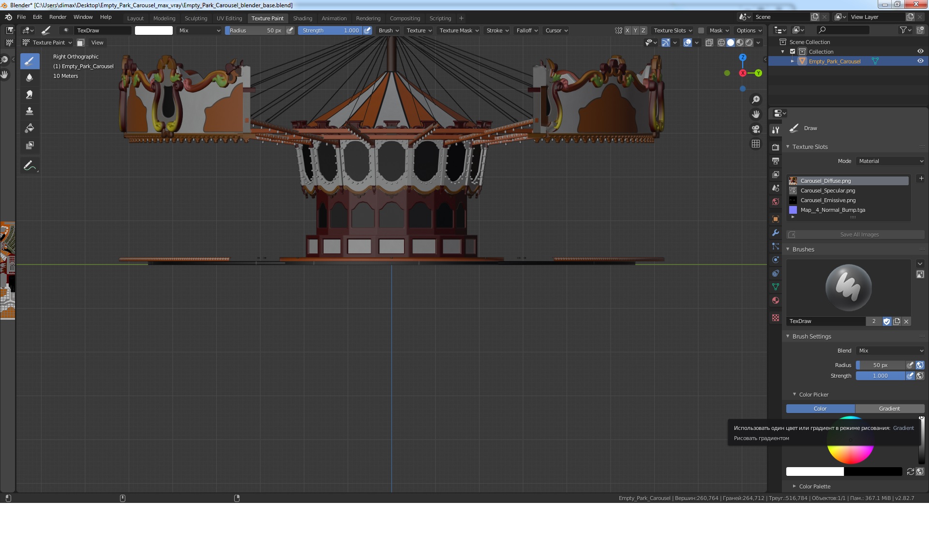The image size is (929, 560).
Task: Switch to the UV Editing workspace tab
Action: (x=229, y=18)
